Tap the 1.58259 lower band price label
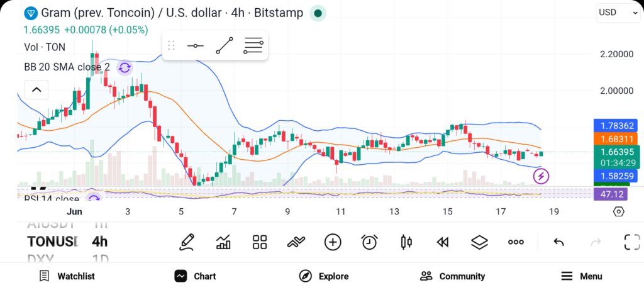Image resolution: width=644 pixels, height=290 pixels. (x=615, y=176)
